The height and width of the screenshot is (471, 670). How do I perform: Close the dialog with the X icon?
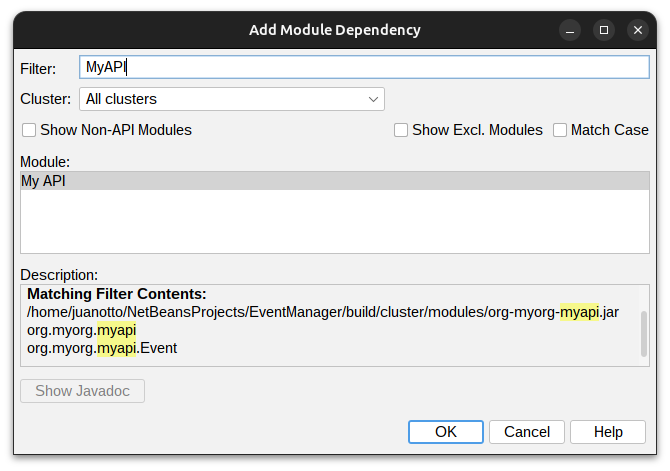[x=639, y=30]
